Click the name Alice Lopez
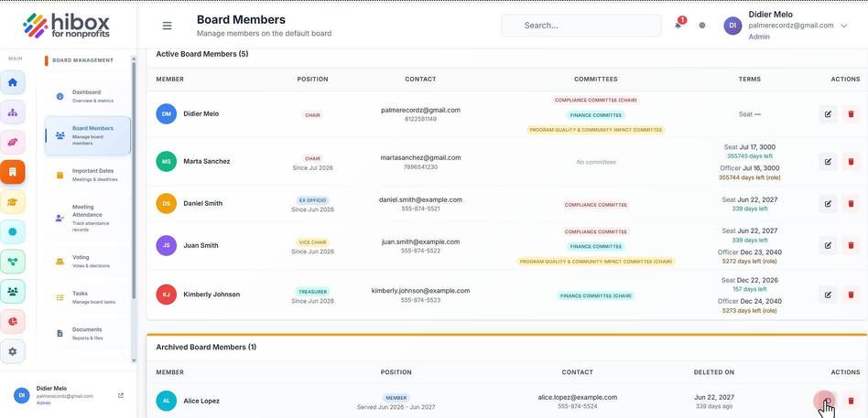 point(201,401)
